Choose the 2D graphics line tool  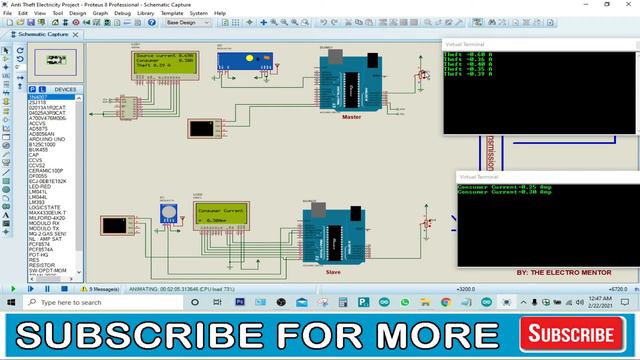(6, 172)
